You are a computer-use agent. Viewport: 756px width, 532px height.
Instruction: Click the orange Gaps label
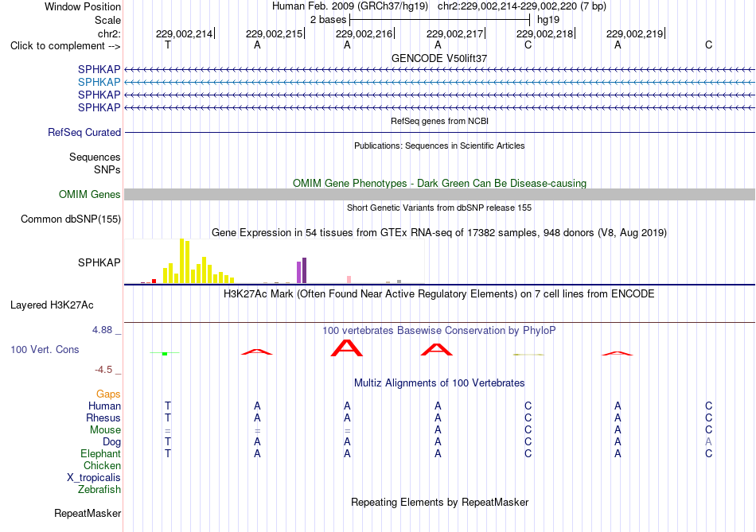pos(108,394)
